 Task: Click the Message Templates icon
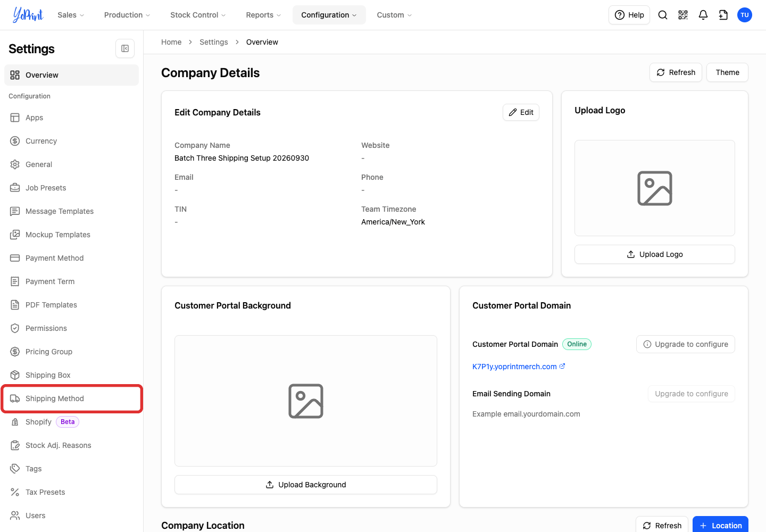point(15,211)
